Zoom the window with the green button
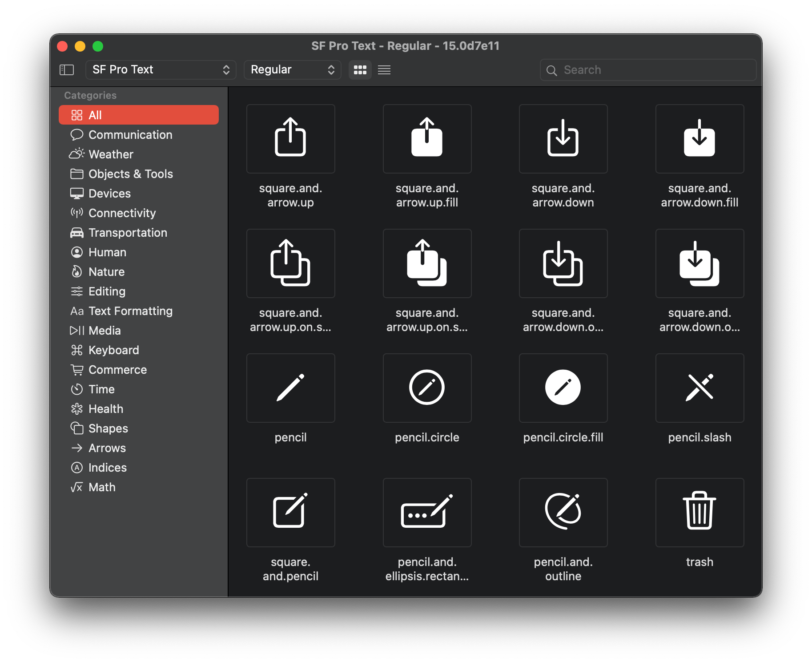The height and width of the screenshot is (663, 812). (98, 46)
